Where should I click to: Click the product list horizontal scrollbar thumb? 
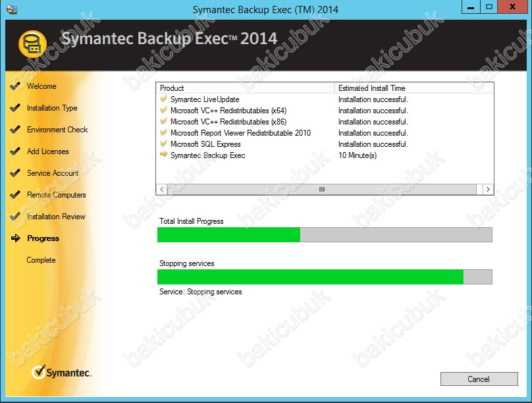click(x=322, y=189)
